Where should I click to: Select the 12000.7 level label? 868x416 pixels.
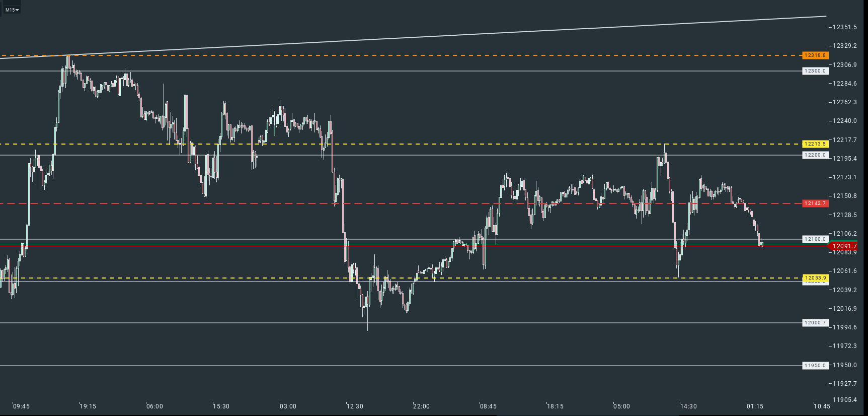[x=815, y=323]
